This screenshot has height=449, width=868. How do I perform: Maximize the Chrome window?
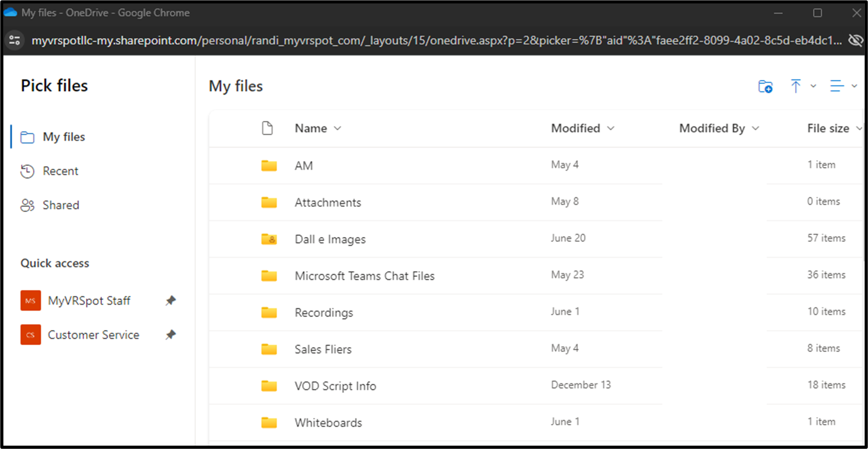817,13
